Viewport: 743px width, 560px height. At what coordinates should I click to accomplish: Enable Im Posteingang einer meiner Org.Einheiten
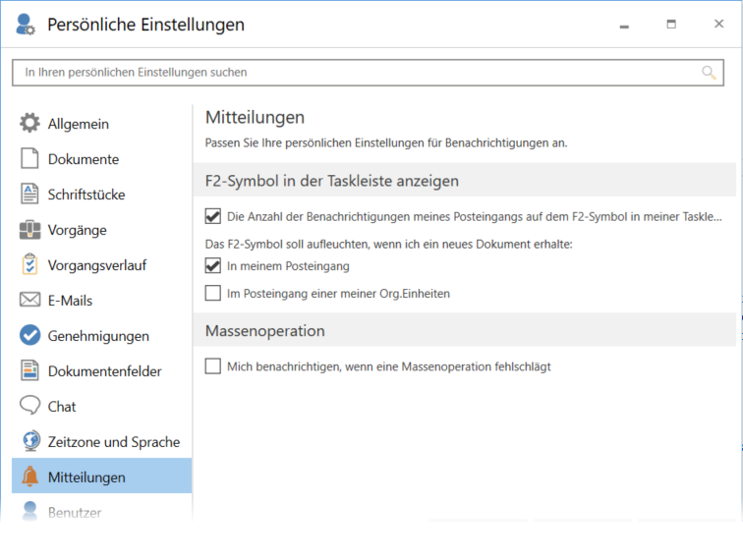point(212,293)
